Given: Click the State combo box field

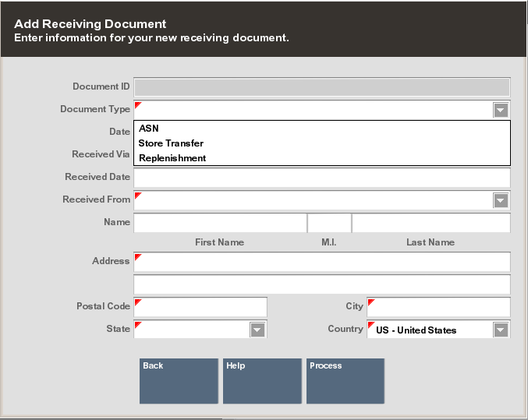Looking at the screenshot, I should point(200,330).
